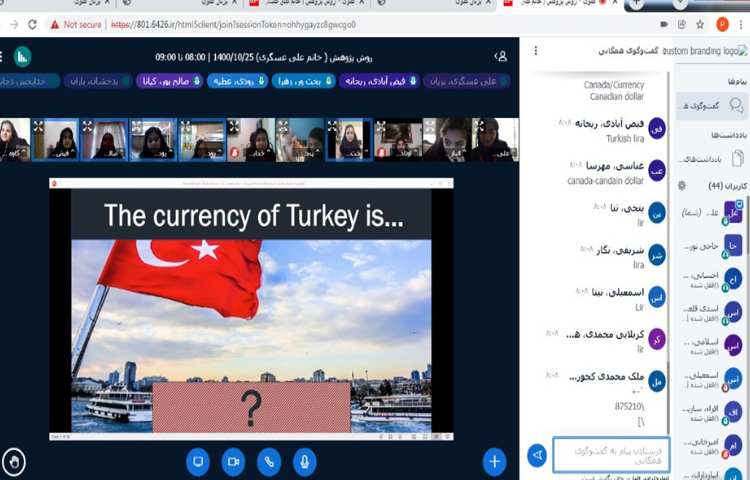The height and width of the screenshot is (480, 750).
Task: Click the public chat bubble icon
Action: point(736,105)
